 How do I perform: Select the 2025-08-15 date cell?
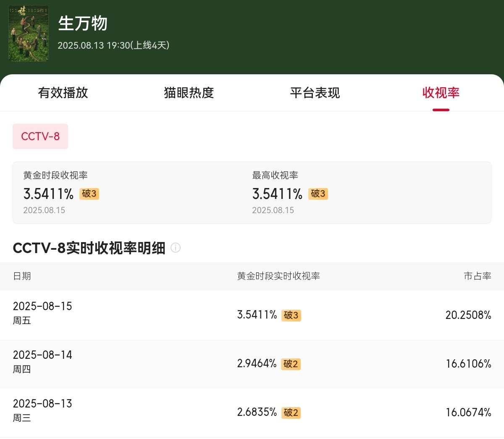[42, 306]
